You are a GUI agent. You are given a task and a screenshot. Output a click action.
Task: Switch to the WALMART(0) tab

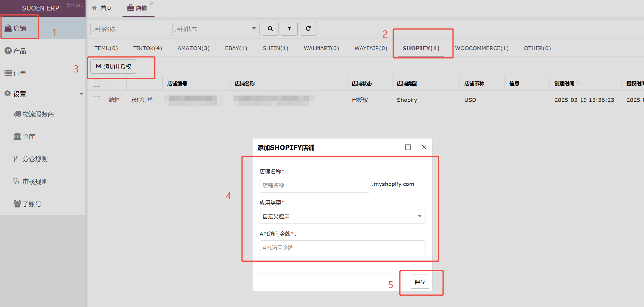(x=321, y=48)
